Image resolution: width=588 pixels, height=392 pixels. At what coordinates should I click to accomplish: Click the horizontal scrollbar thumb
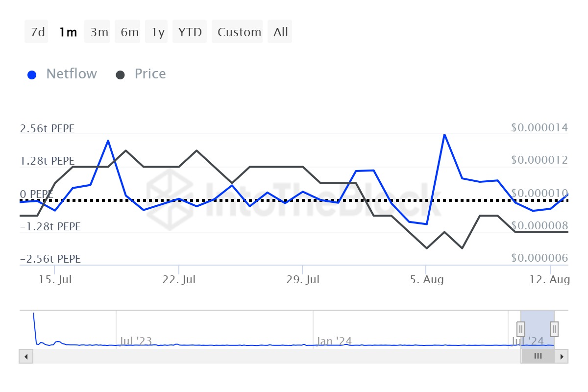[538, 356]
